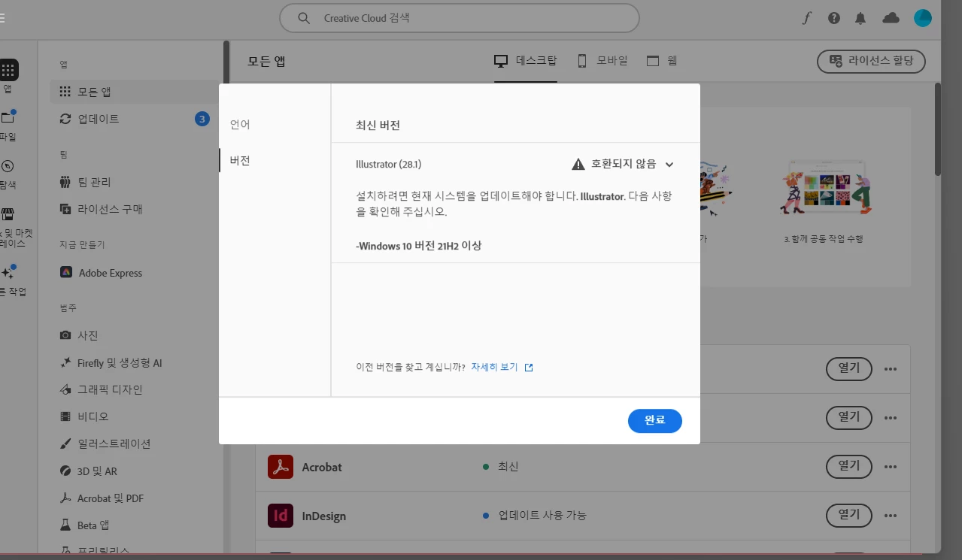Click 열기 button for Acrobat

849,467
